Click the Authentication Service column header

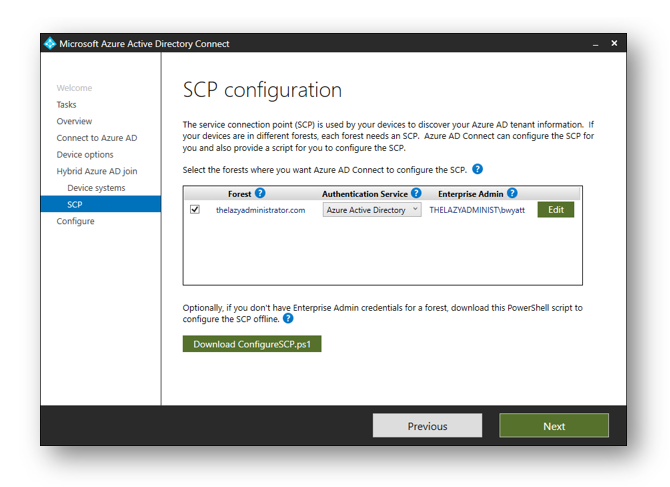(x=365, y=194)
